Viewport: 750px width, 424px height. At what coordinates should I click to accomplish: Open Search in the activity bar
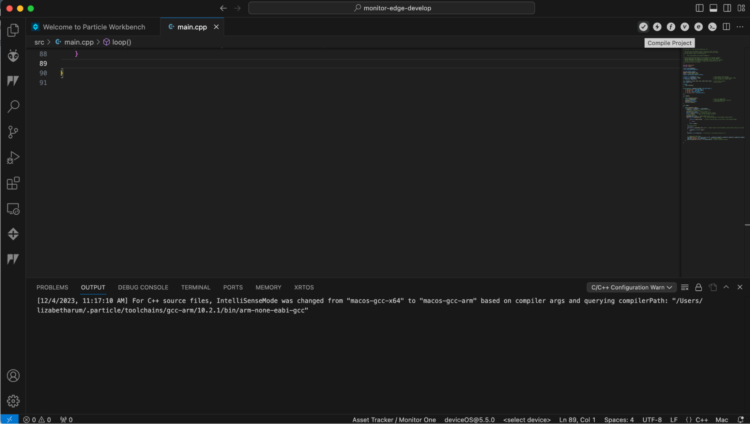coord(13,106)
